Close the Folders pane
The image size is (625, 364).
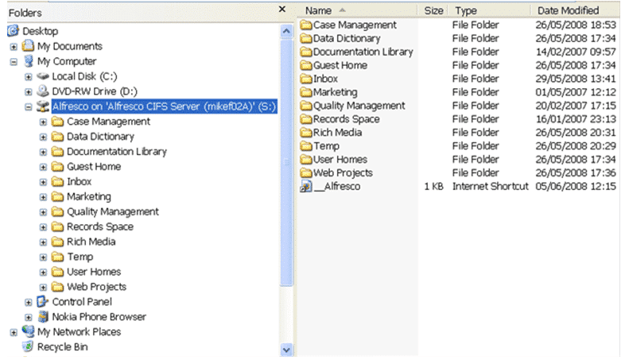[282, 10]
